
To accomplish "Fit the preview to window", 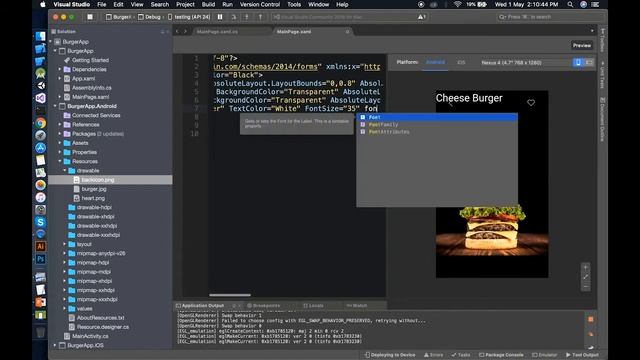I will point(585,277).
